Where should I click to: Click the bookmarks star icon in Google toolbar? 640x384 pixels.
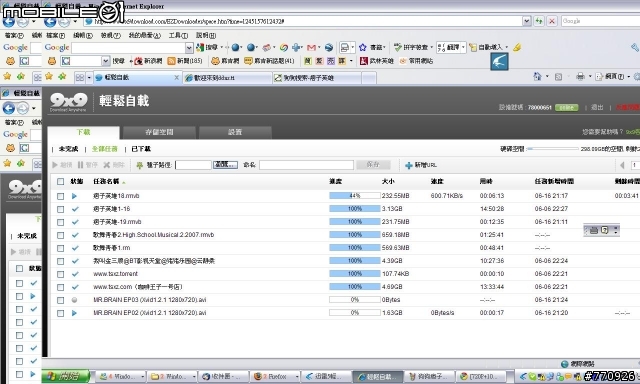(x=362, y=48)
